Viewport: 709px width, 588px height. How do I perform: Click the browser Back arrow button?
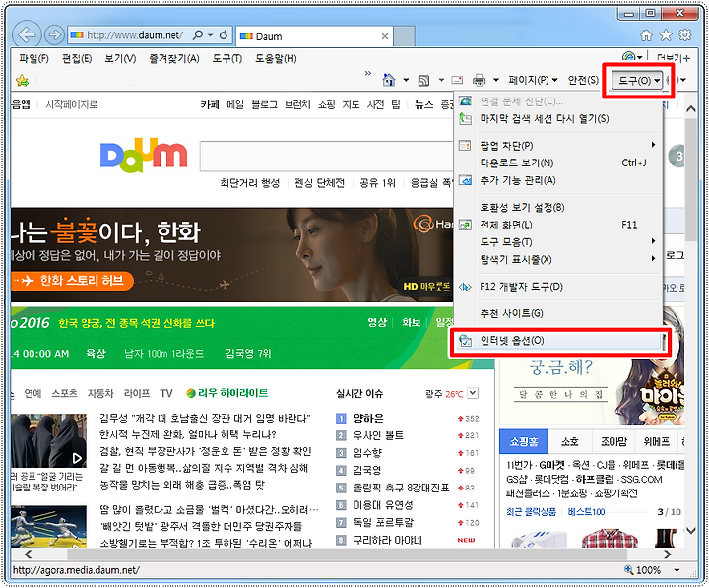pyautogui.click(x=27, y=35)
